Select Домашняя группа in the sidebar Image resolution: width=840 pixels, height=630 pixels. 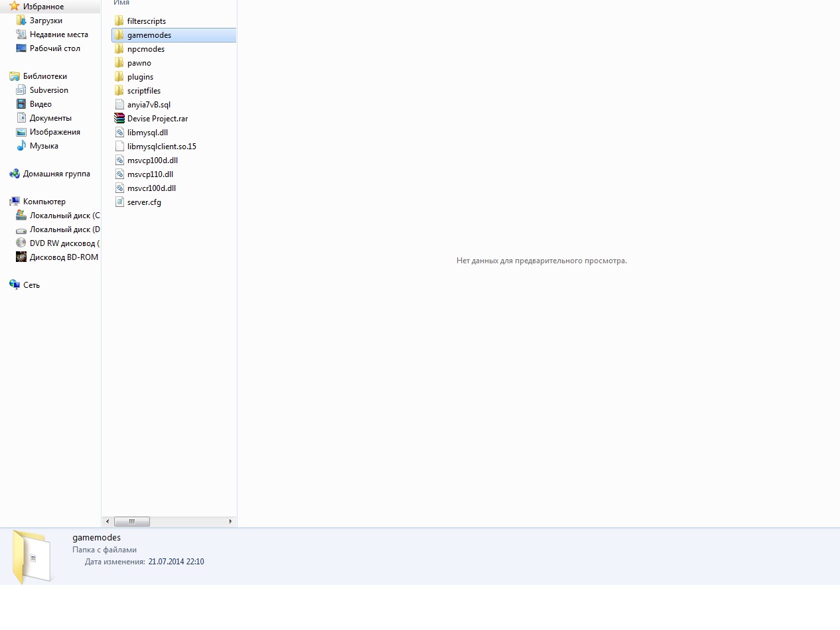click(56, 173)
